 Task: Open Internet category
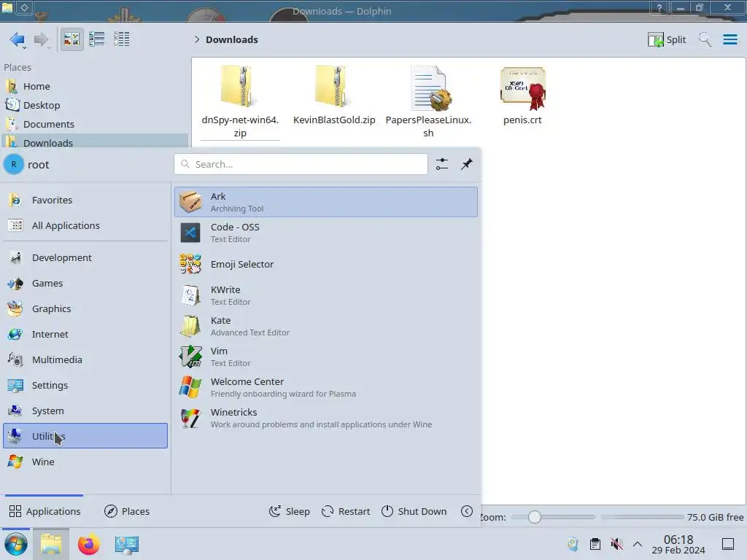pyautogui.click(x=85, y=334)
